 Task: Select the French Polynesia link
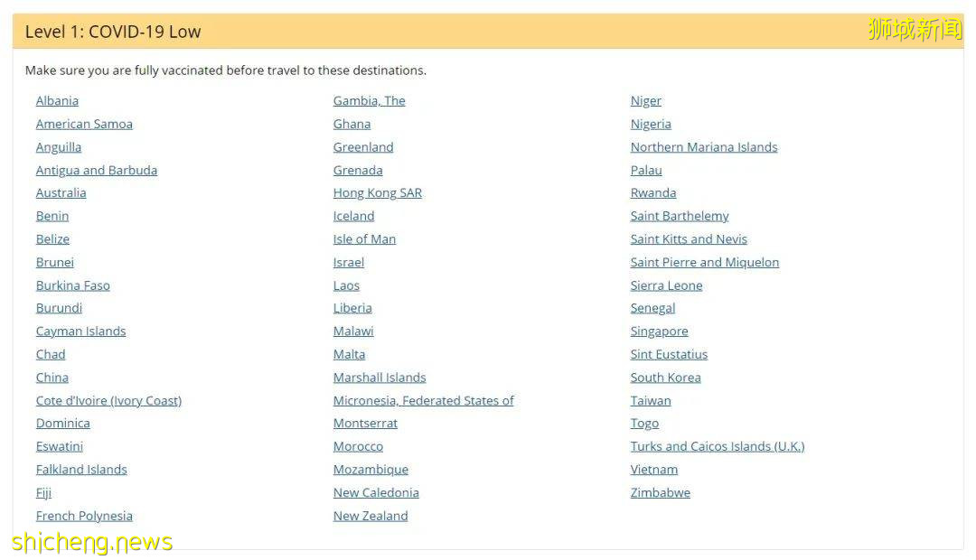pyautogui.click(x=84, y=516)
